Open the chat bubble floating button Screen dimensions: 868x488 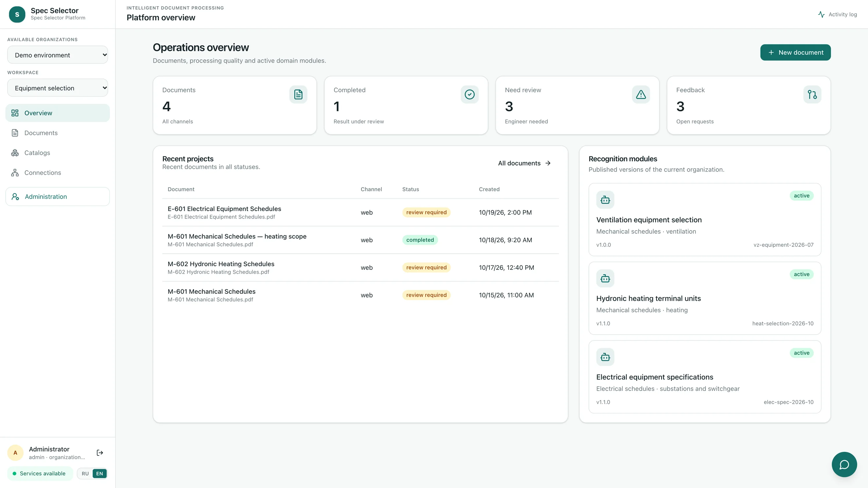pos(844,464)
